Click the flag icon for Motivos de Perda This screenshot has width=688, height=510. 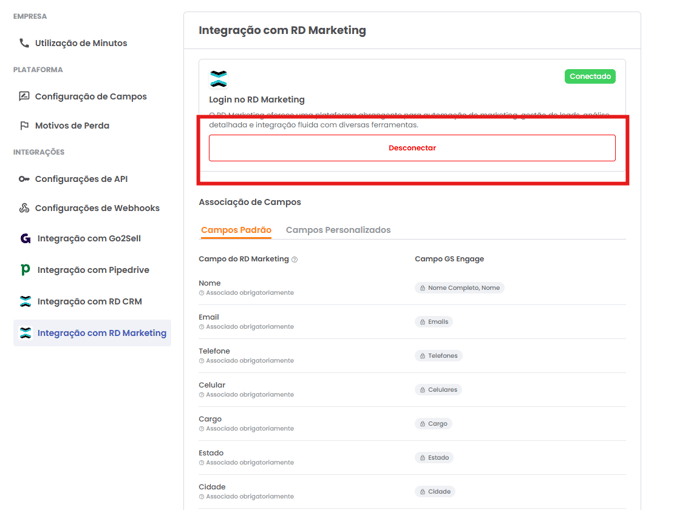point(24,126)
